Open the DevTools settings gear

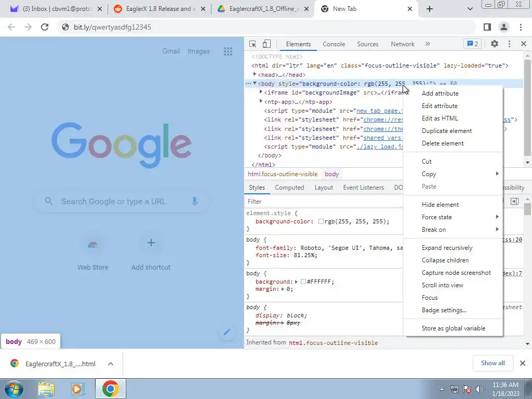coord(495,44)
